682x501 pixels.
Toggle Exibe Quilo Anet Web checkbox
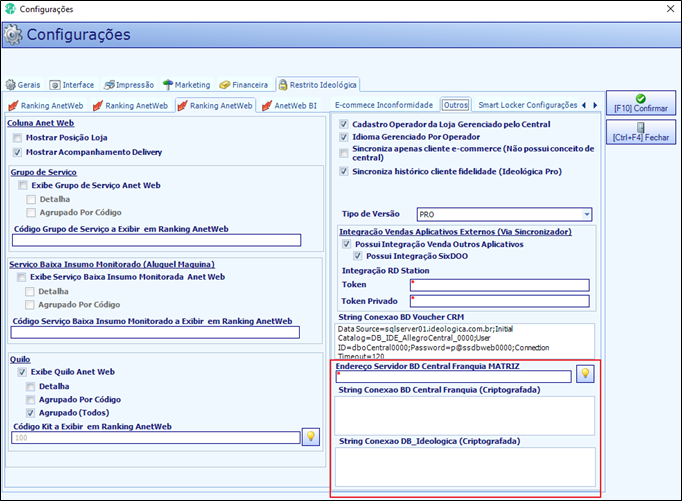[22, 372]
